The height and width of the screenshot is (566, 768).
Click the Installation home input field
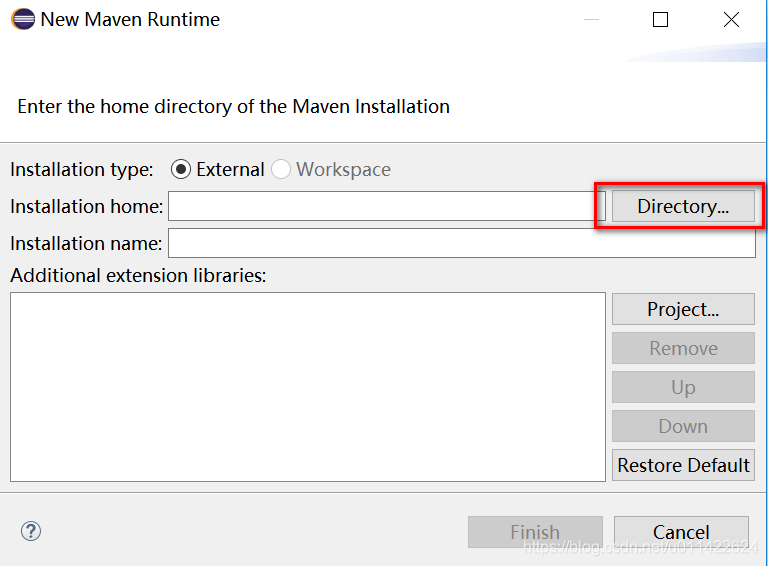(x=387, y=206)
